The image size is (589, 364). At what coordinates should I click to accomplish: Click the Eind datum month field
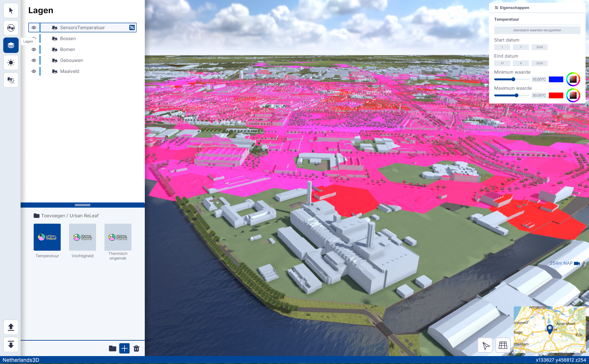coord(521,63)
